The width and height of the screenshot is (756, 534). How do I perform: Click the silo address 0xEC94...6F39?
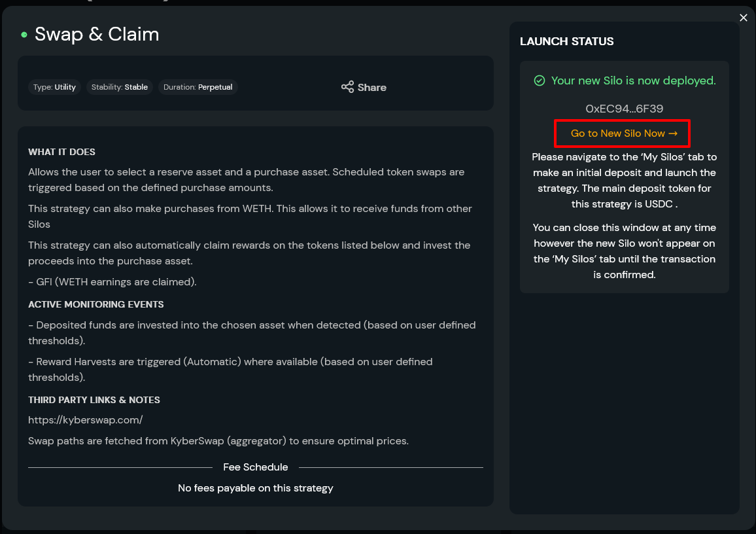coord(624,109)
